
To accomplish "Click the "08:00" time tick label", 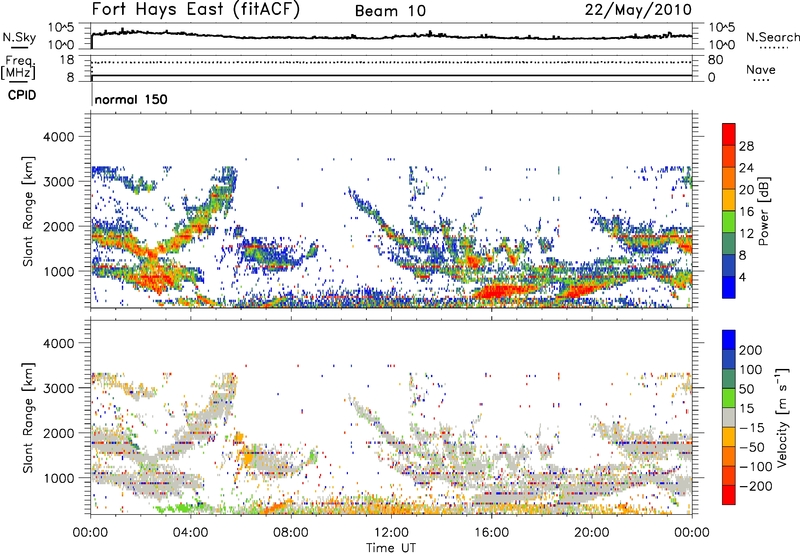I will pos(291,533).
